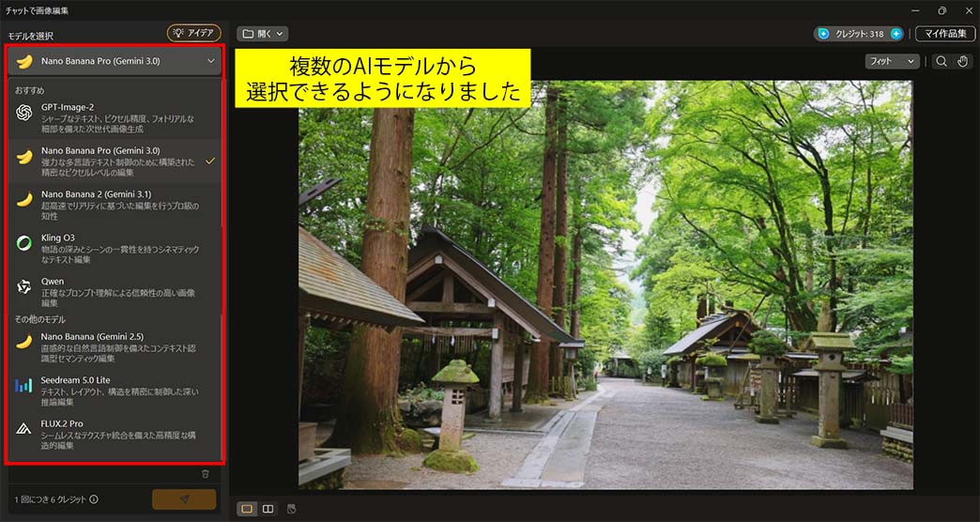This screenshot has height=522, width=980.
Task: Delete chat with the trash icon
Action: (205, 474)
